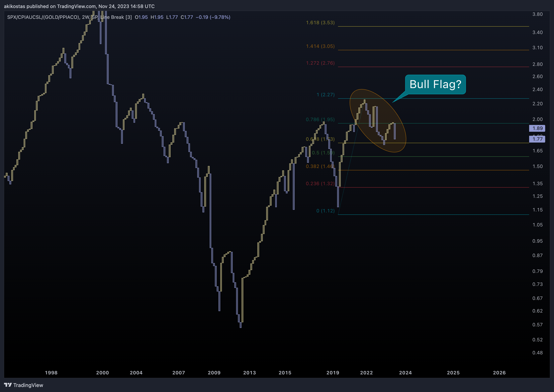Click the 0.236 (1.32) Fibonacci label
This screenshot has height=392, width=554.
(x=320, y=183)
